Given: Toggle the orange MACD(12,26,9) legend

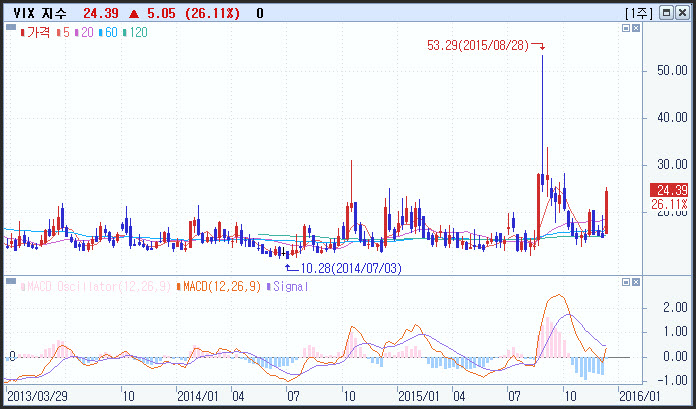Looking at the screenshot, I should click(219, 286).
